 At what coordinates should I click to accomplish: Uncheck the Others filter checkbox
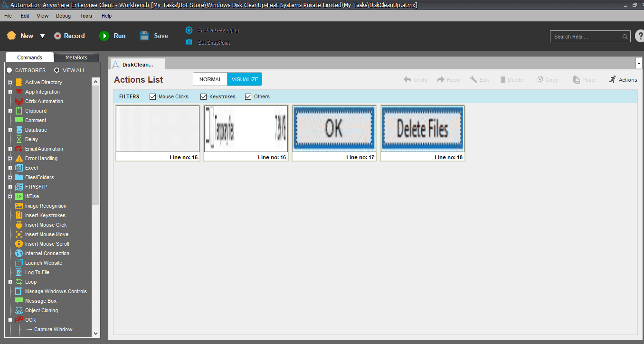(248, 96)
